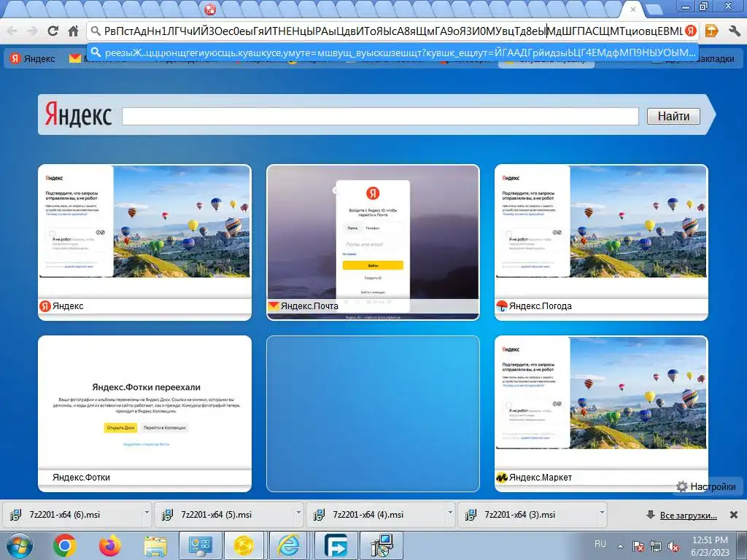Expand dropdown arrow for 7z2201-x64 (5).msi
This screenshot has height=560, width=747.
[298, 513]
